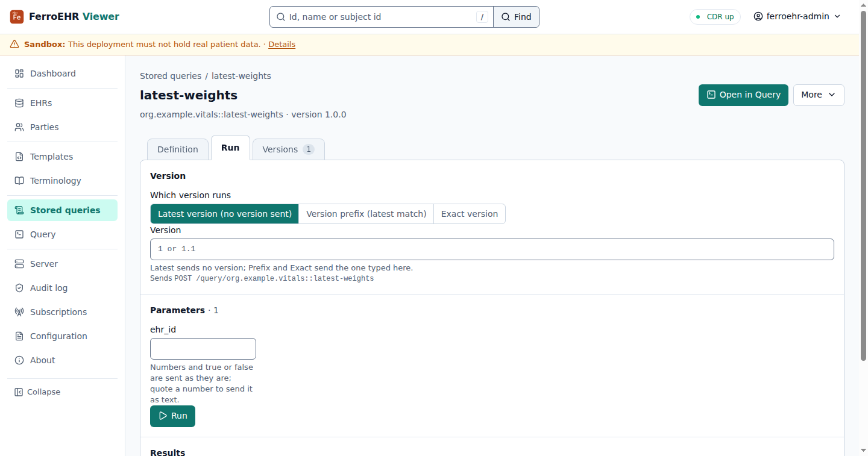Click Stored queries breadcrumb link
Image resolution: width=868 pixels, height=456 pixels.
(171, 76)
